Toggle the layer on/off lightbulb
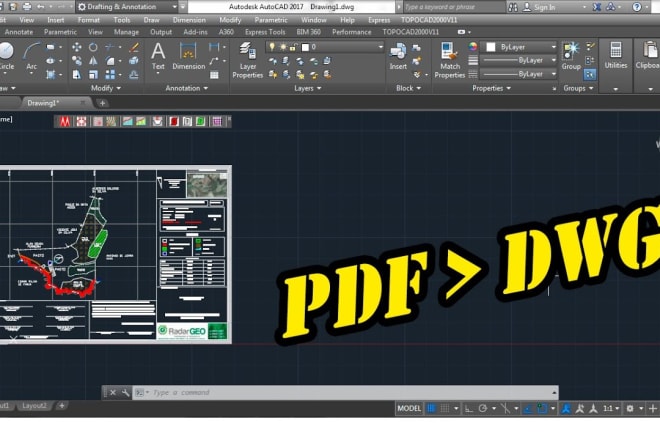This screenshot has width=660, height=440. tap(272, 47)
